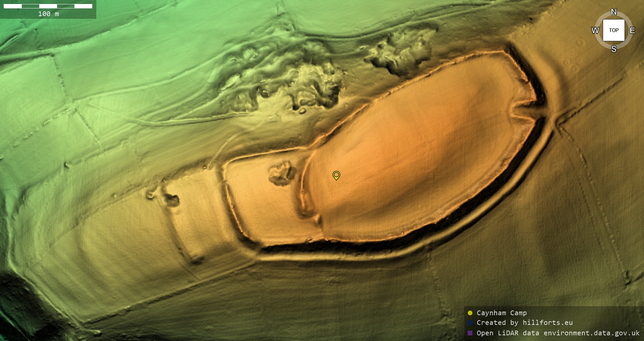This screenshot has height=341, width=644.
Task: Open the Created by hillforts.eu credit
Action: coord(525,323)
